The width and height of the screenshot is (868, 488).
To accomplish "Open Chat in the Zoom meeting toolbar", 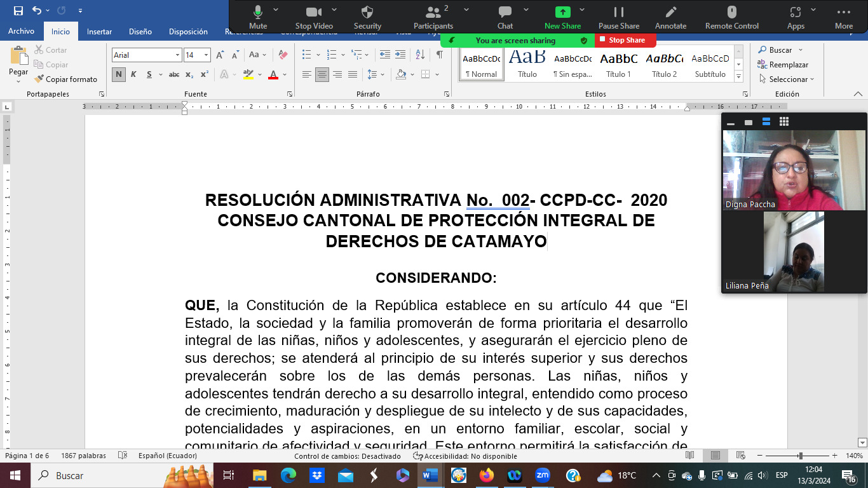I will coord(505,16).
